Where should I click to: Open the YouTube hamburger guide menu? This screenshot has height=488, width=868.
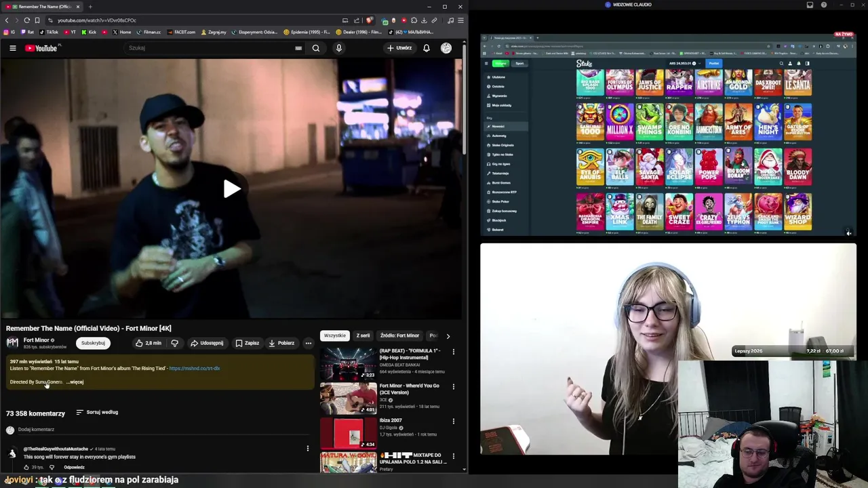[12, 48]
